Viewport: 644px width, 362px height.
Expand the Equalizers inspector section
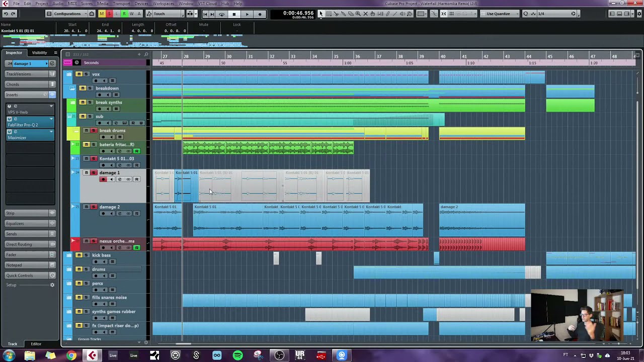coord(30,223)
